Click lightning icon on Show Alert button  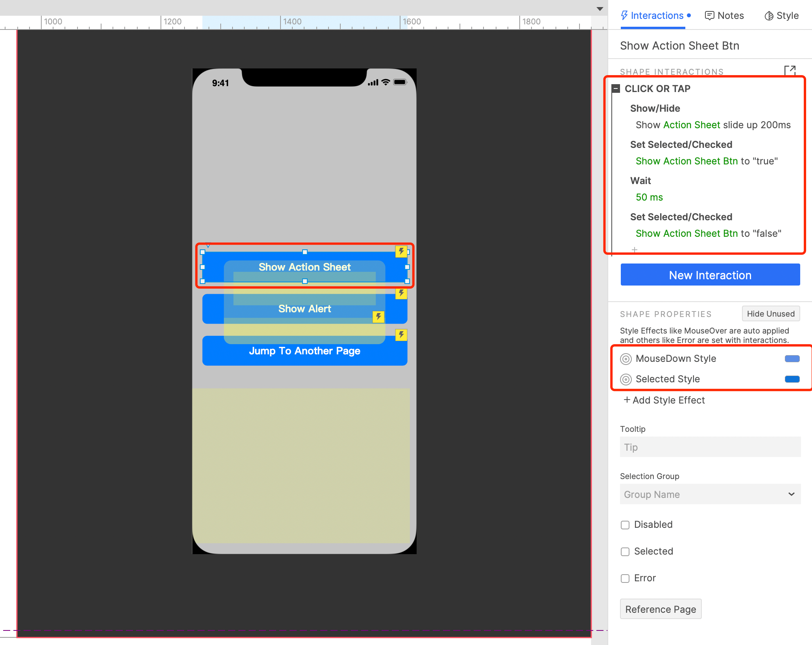click(x=401, y=293)
